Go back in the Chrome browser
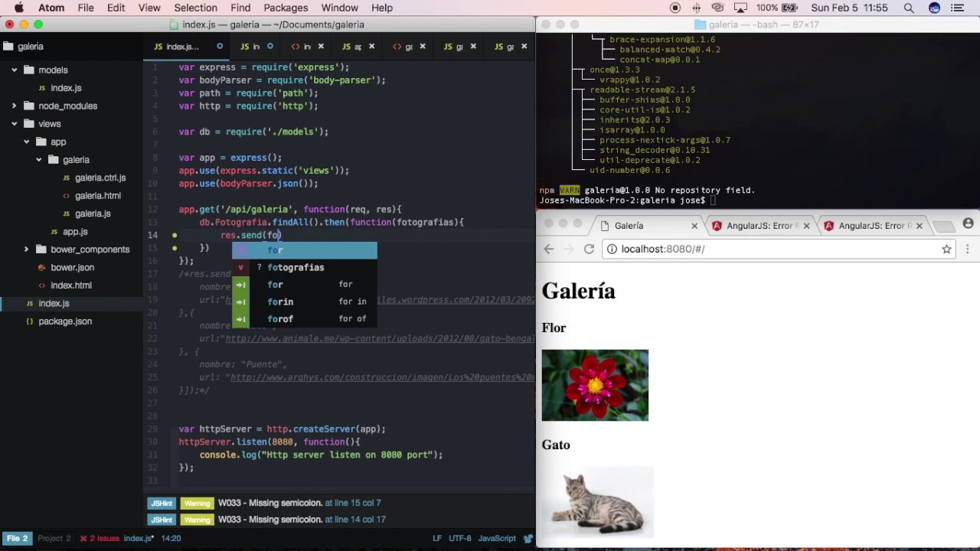Viewport: 980px width, 551px height. pyautogui.click(x=549, y=249)
